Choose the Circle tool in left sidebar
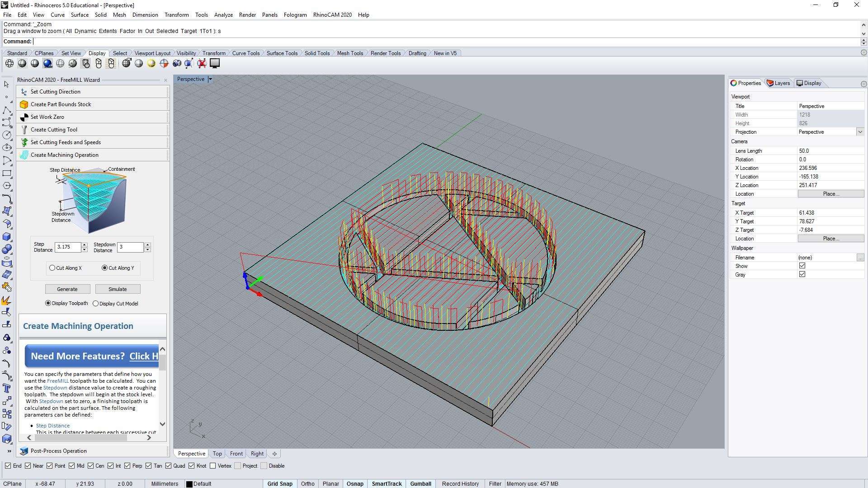 tap(6, 135)
